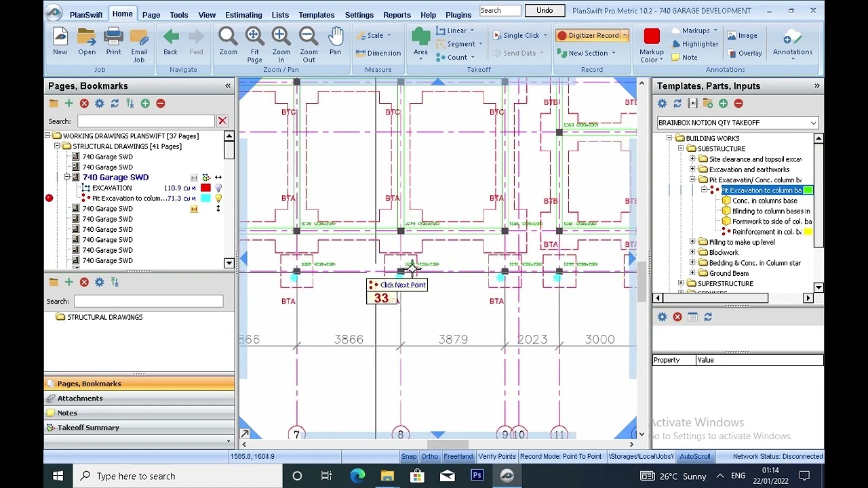Click the red delete icon below templates tree
Viewport: 868px width, 488px height.
click(x=677, y=317)
